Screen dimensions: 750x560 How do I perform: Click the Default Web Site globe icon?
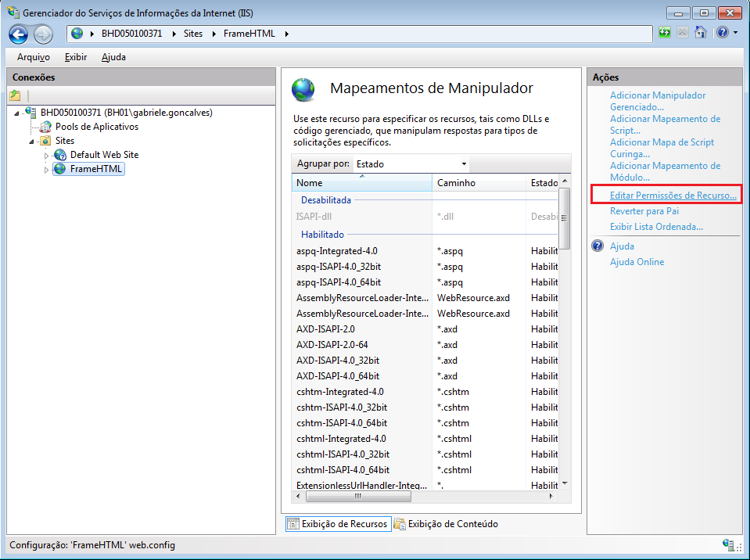click(x=59, y=155)
